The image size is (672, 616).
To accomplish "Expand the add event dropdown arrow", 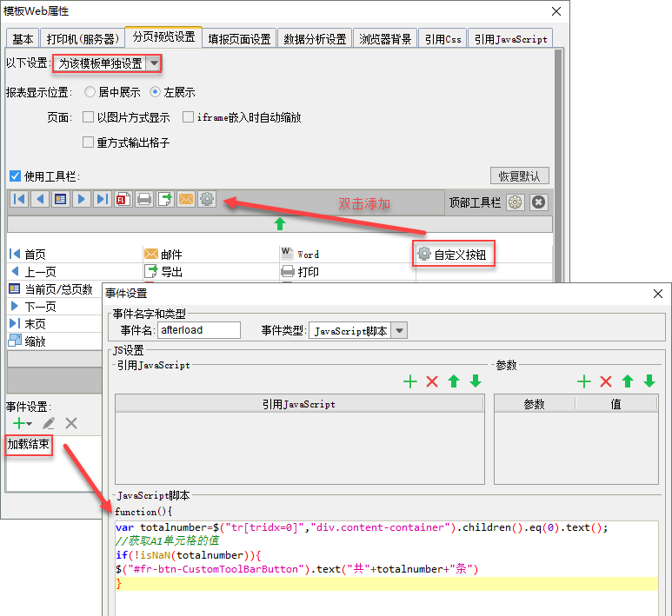I will tap(30, 424).
